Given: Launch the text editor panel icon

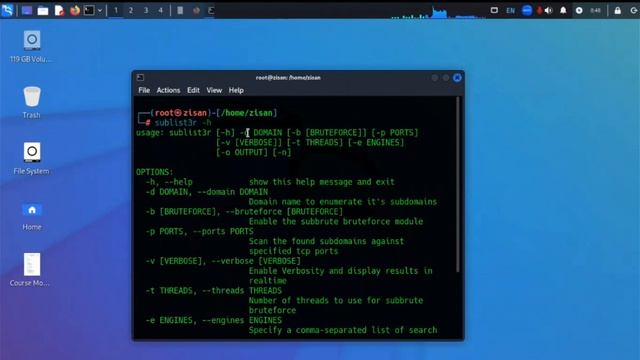Looking at the screenshot, I should click(59, 11).
